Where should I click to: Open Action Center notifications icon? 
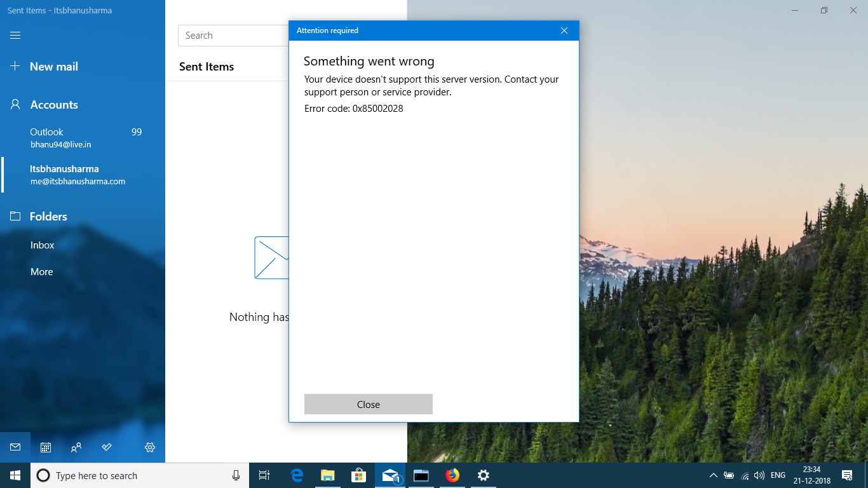pyautogui.click(x=847, y=475)
